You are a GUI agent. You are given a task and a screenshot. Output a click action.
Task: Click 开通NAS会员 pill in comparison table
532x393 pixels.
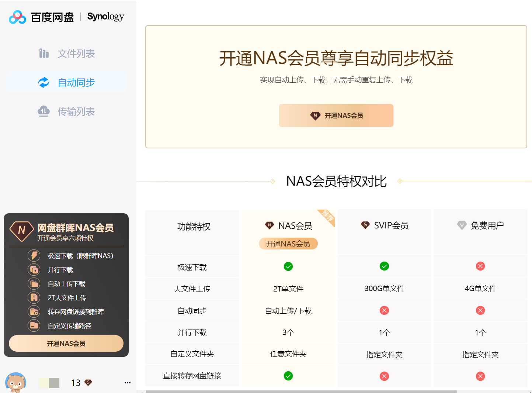[288, 244]
